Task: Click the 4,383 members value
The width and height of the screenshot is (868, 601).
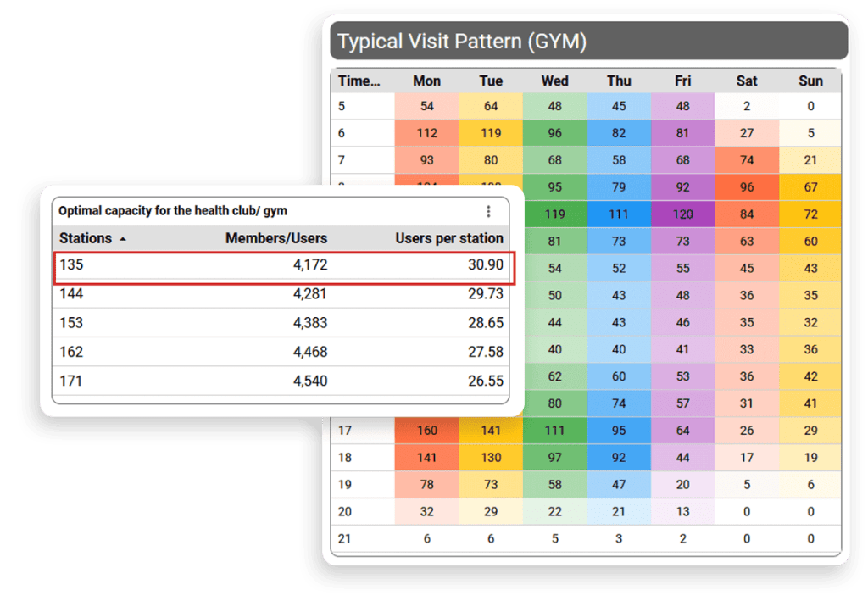Action: click(x=309, y=323)
